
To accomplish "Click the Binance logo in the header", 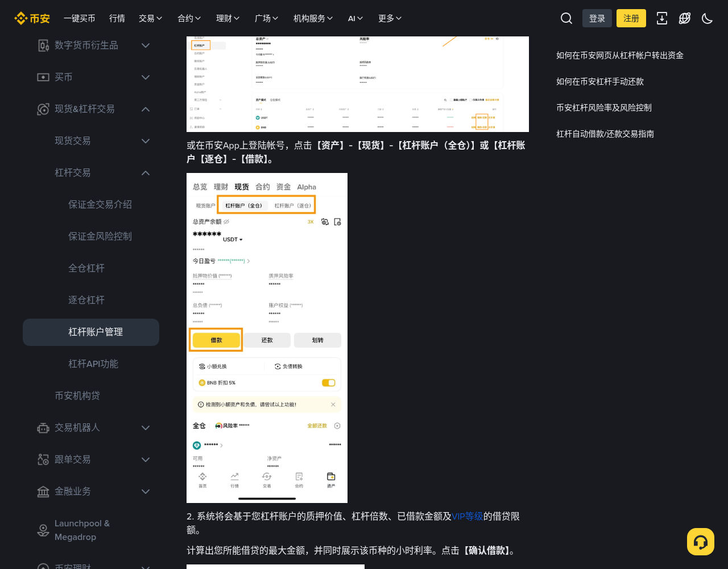I will [32, 18].
